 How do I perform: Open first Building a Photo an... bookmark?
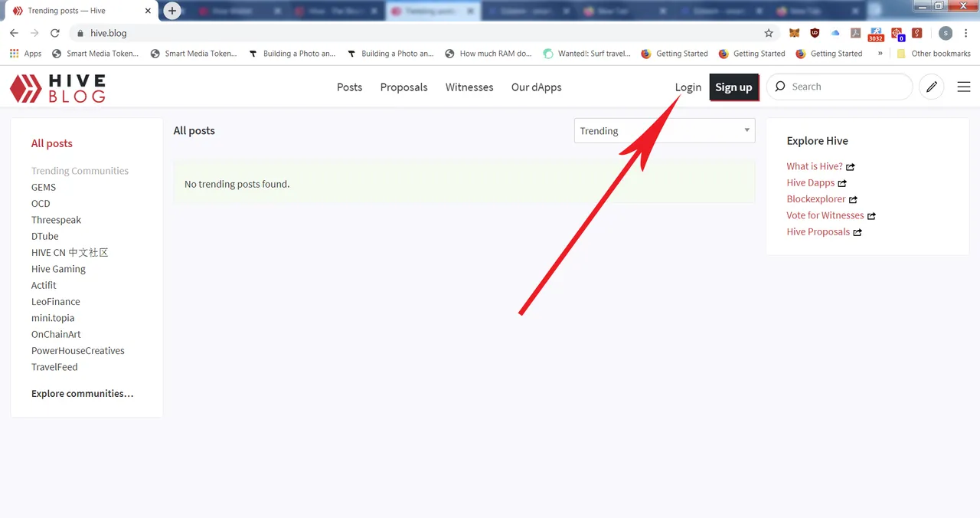pos(292,54)
